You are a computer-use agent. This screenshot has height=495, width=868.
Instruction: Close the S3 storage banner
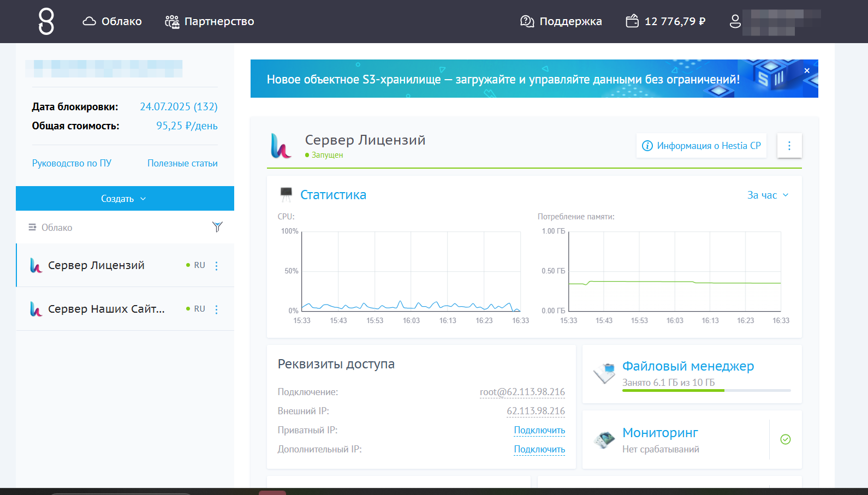point(807,70)
